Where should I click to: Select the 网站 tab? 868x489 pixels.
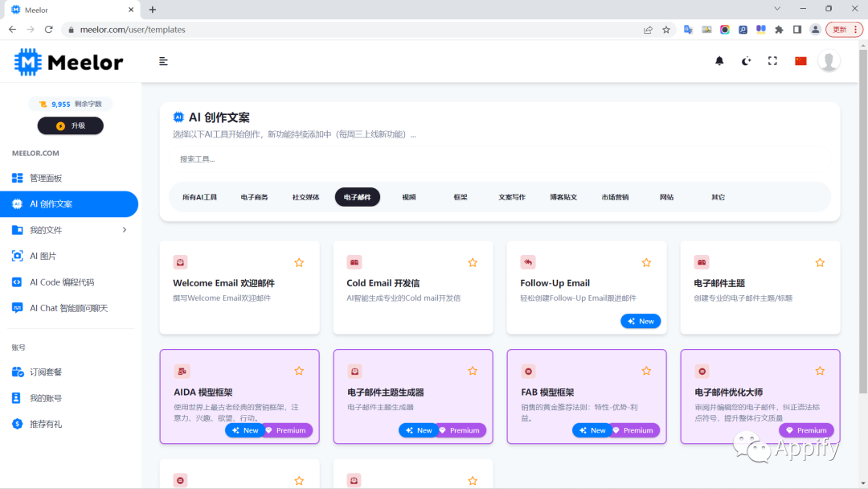[x=666, y=197]
